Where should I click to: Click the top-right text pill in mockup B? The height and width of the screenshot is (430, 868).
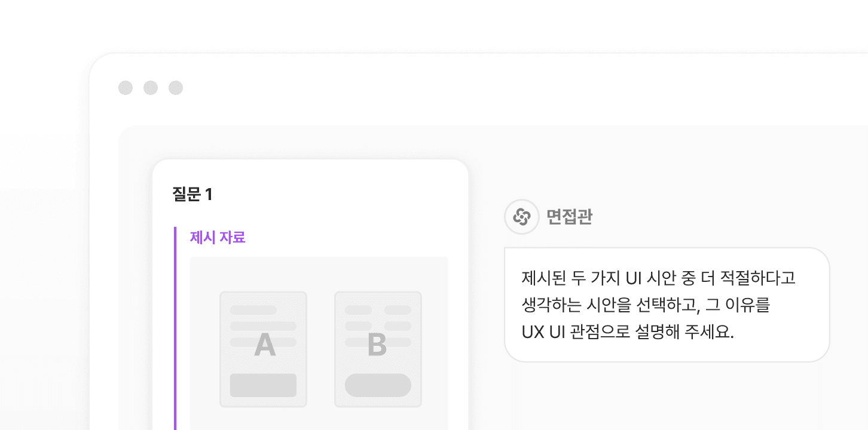coord(398,310)
